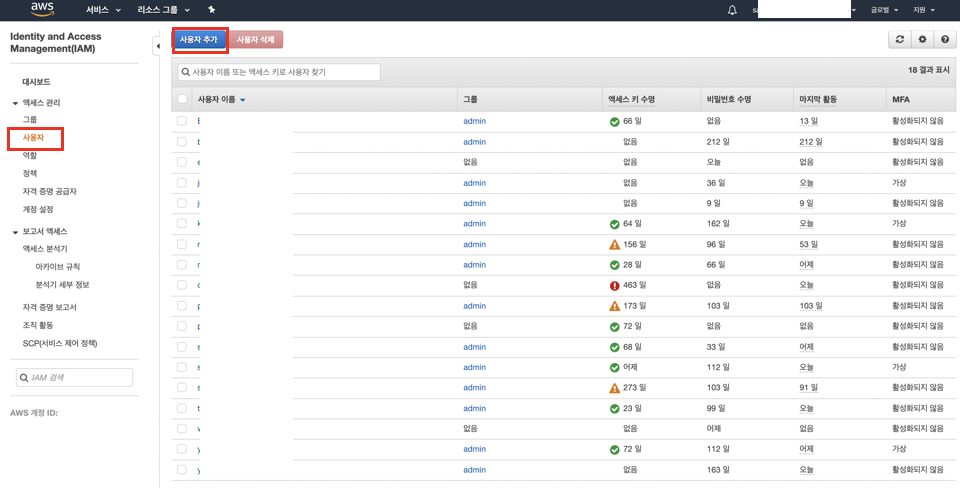Open 조직 활동 in sidebar
The height and width of the screenshot is (488, 960).
(37, 325)
